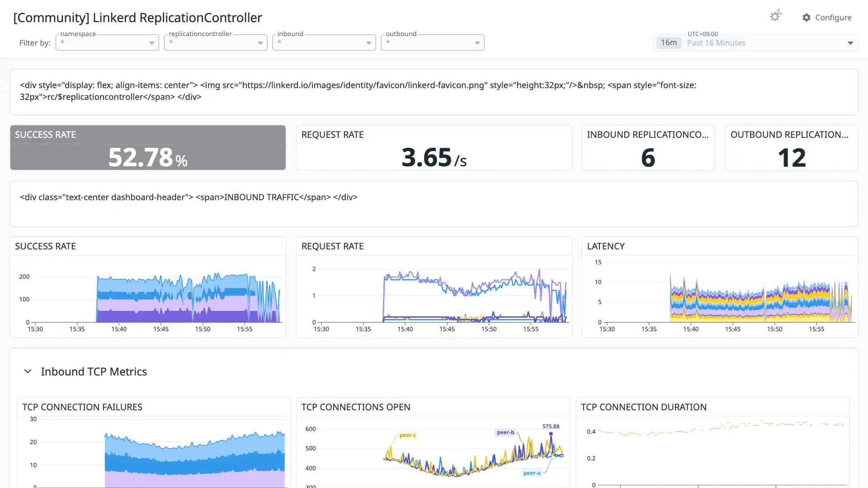Click the Filter by: label

(35, 43)
